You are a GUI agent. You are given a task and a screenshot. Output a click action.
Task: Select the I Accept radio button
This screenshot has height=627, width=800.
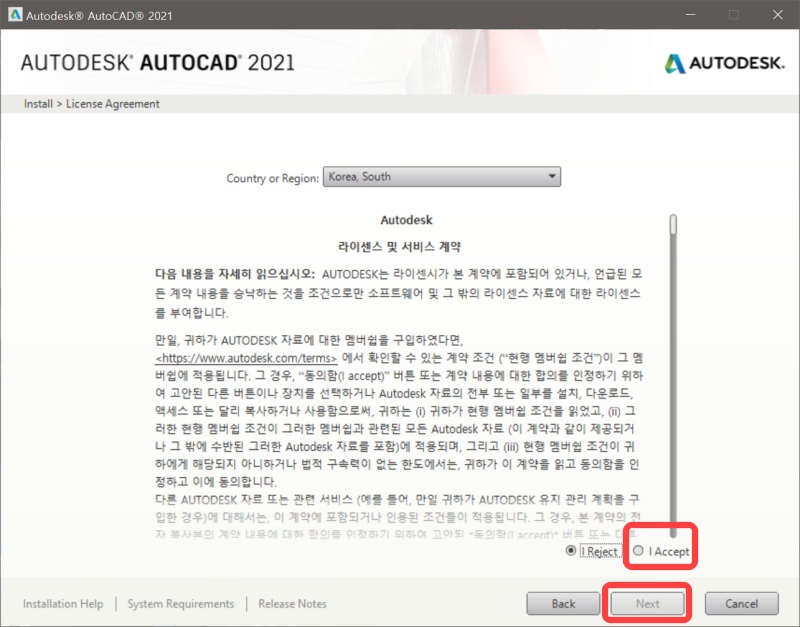636,550
